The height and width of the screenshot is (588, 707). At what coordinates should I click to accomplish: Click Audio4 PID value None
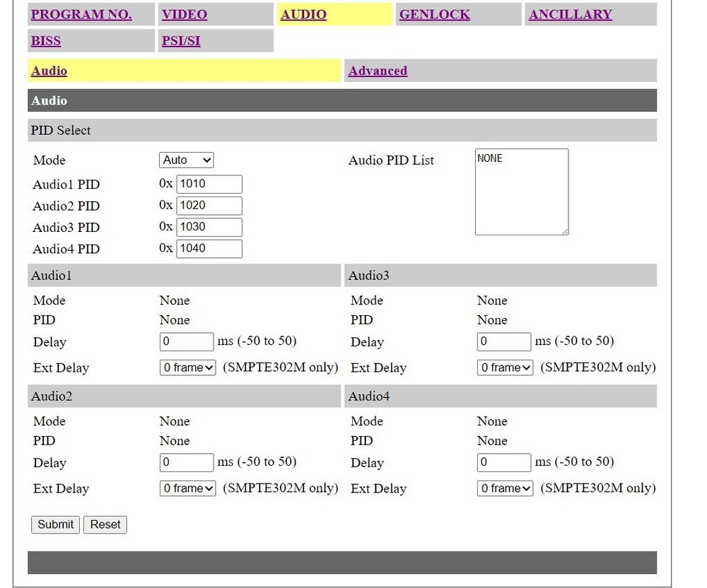(492, 441)
